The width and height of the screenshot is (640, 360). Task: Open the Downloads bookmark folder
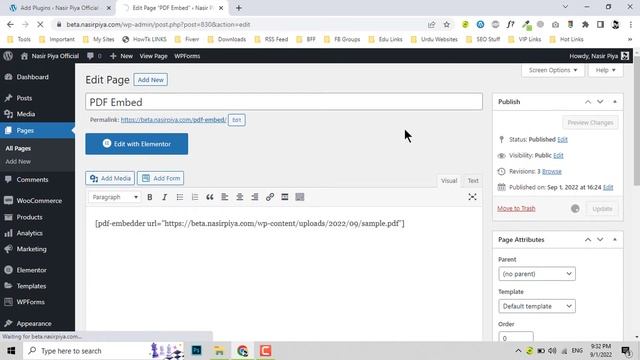point(227,39)
